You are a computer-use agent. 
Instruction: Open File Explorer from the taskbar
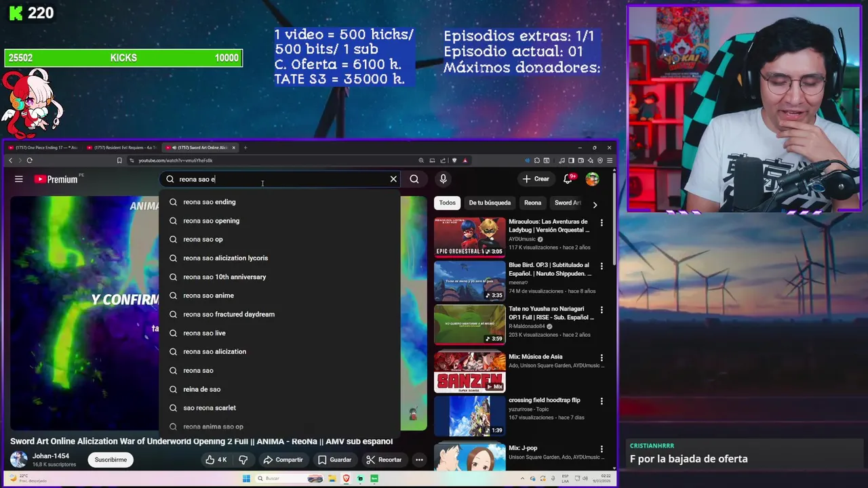point(334,479)
